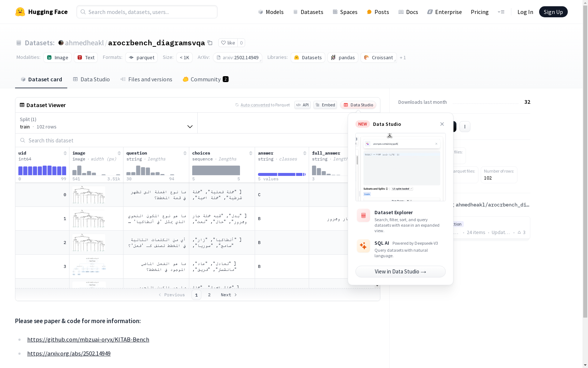
Task: Select the Image modality tag
Action: tap(58, 57)
